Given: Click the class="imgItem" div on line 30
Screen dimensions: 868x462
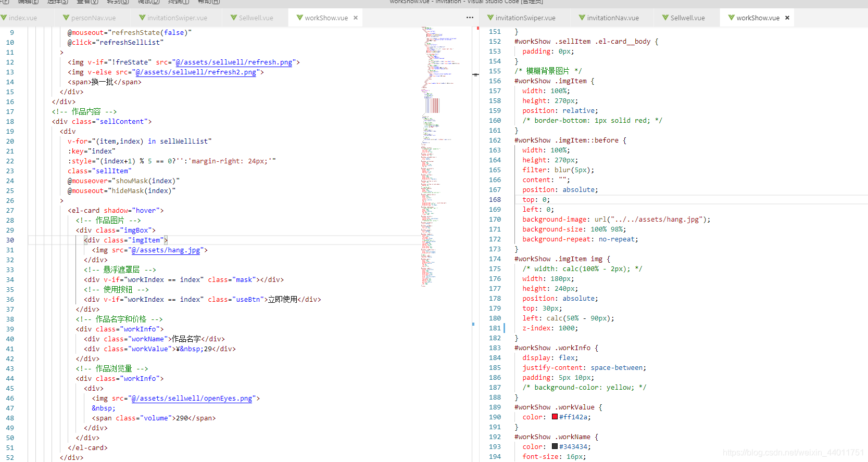Looking at the screenshot, I should coord(126,240).
